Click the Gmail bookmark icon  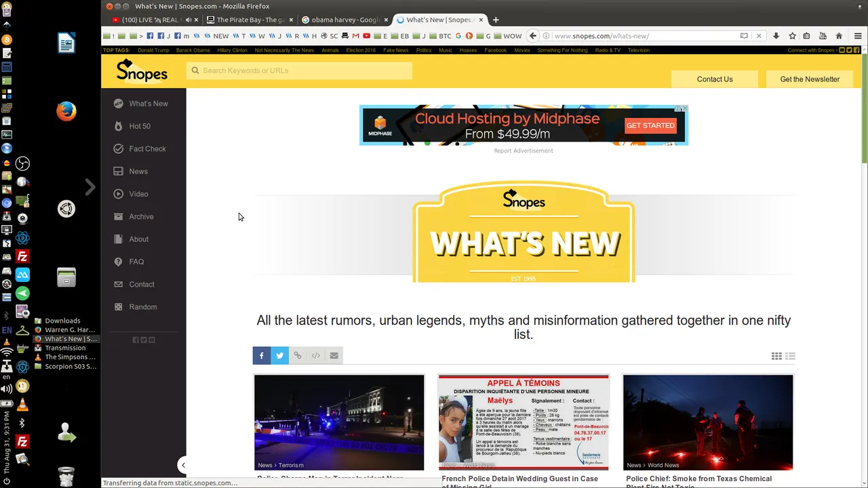pos(355,36)
